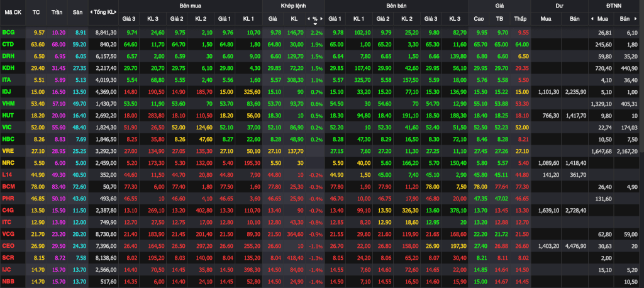Click KL header under Khớp lệnh

coord(294,19)
